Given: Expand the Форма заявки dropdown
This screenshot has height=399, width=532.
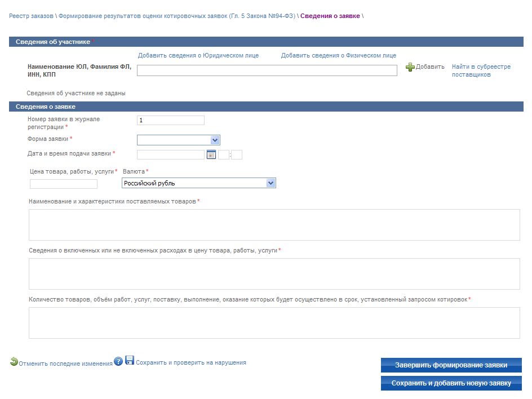Looking at the screenshot, I should (x=179, y=140).
